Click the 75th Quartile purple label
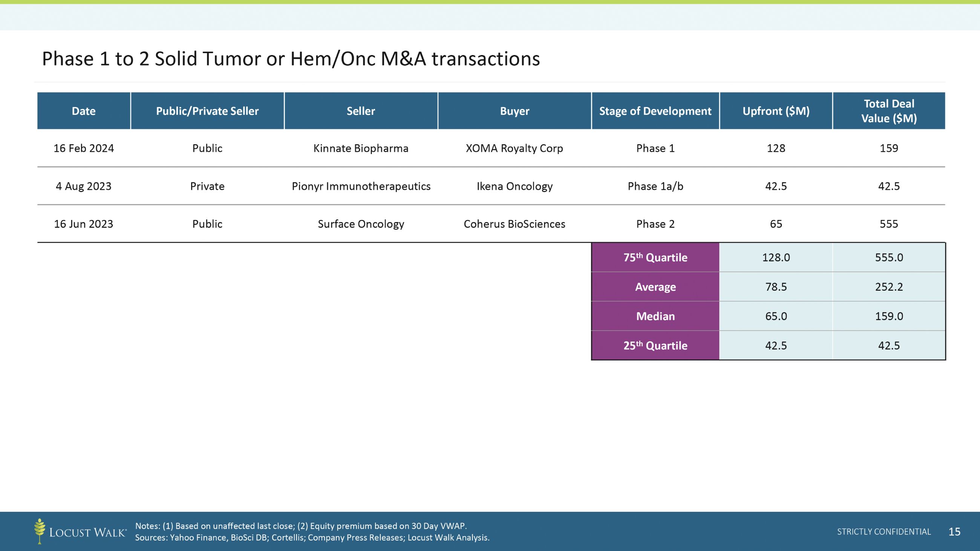The height and width of the screenshot is (551, 980). tap(655, 258)
